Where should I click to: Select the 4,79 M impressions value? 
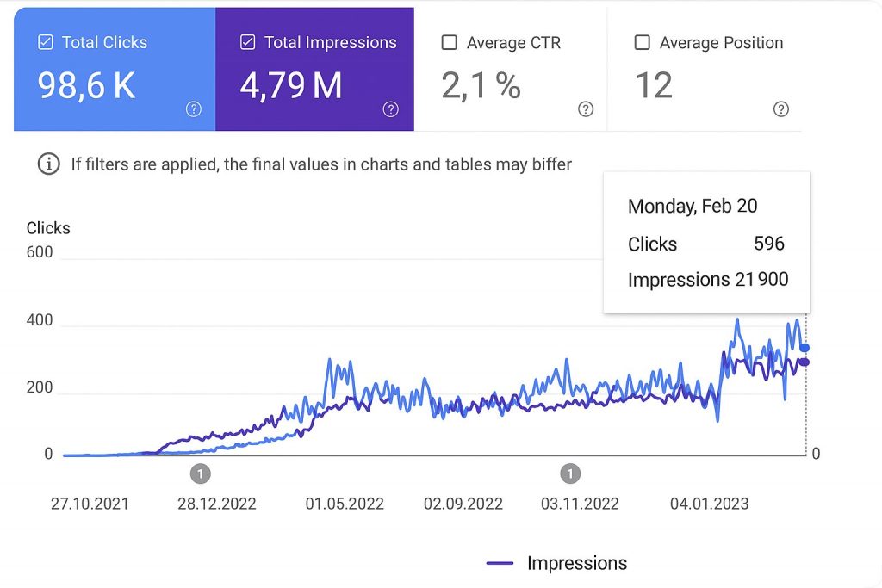(x=290, y=85)
